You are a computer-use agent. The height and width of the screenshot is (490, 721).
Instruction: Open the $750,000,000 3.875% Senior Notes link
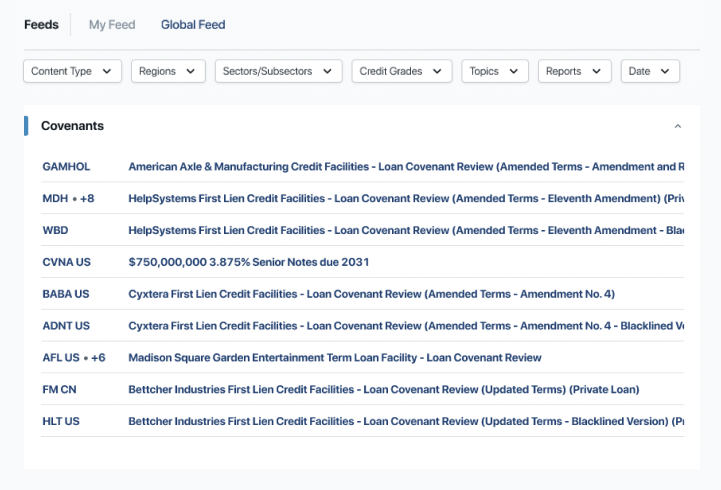pyautogui.click(x=249, y=262)
